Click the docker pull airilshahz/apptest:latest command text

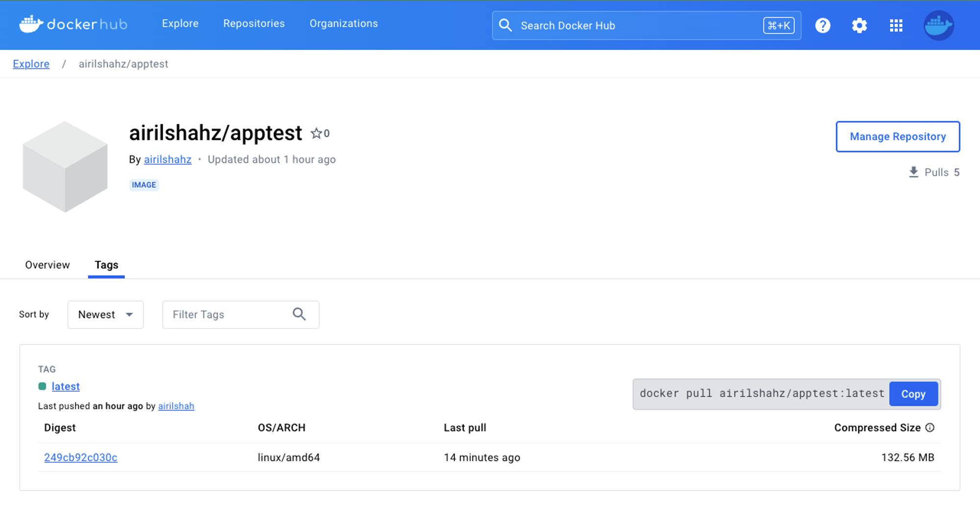pyautogui.click(x=762, y=394)
